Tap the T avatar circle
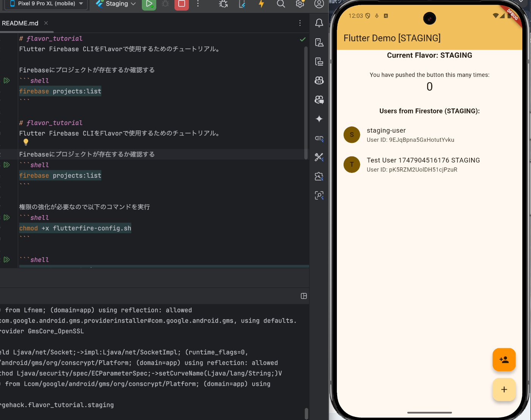The height and width of the screenshot is (420, 531). (352, 165)
